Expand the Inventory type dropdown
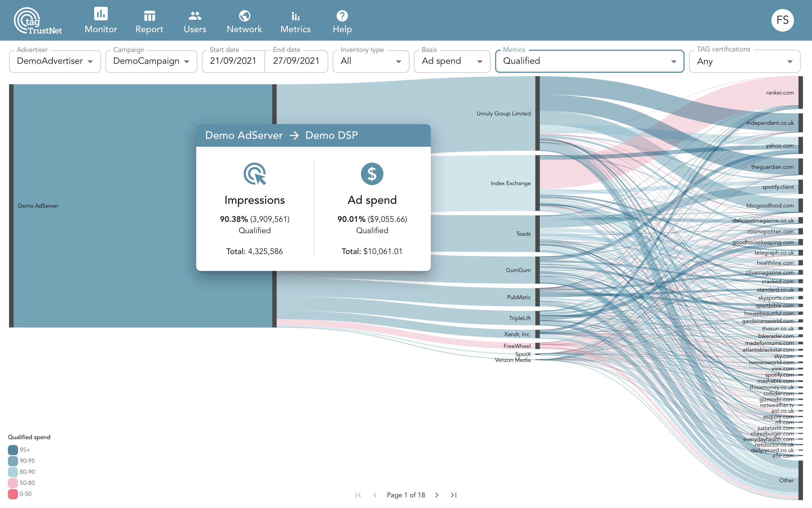The height and width of the screenshot is (508, 812). pyautogui.click(x=371, y=61)
